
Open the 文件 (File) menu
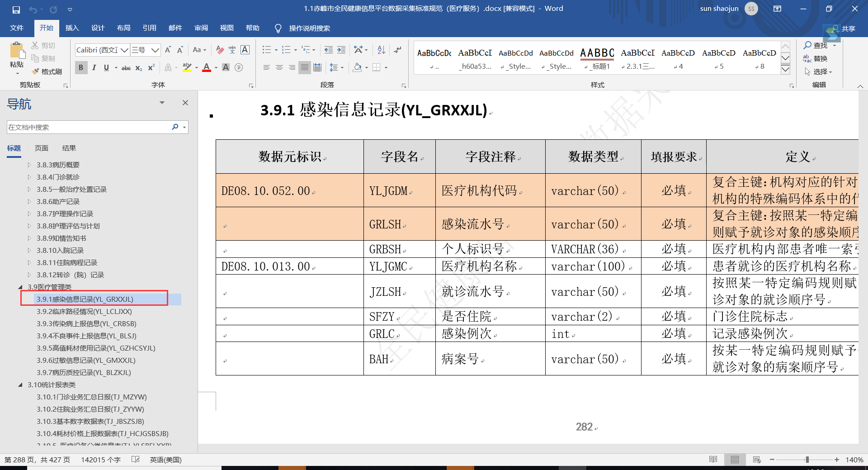[x=17, y=28]
